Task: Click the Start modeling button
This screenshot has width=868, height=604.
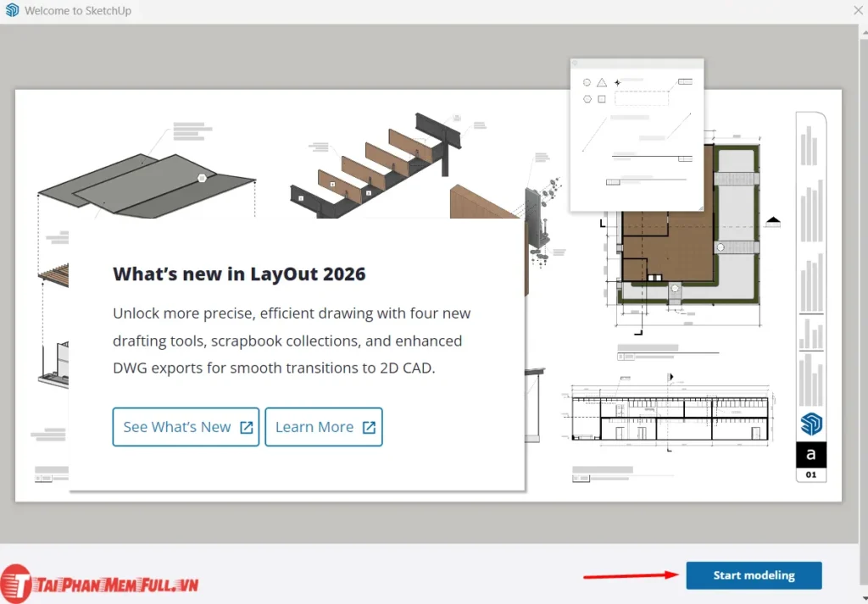Action: pos(754,575)
